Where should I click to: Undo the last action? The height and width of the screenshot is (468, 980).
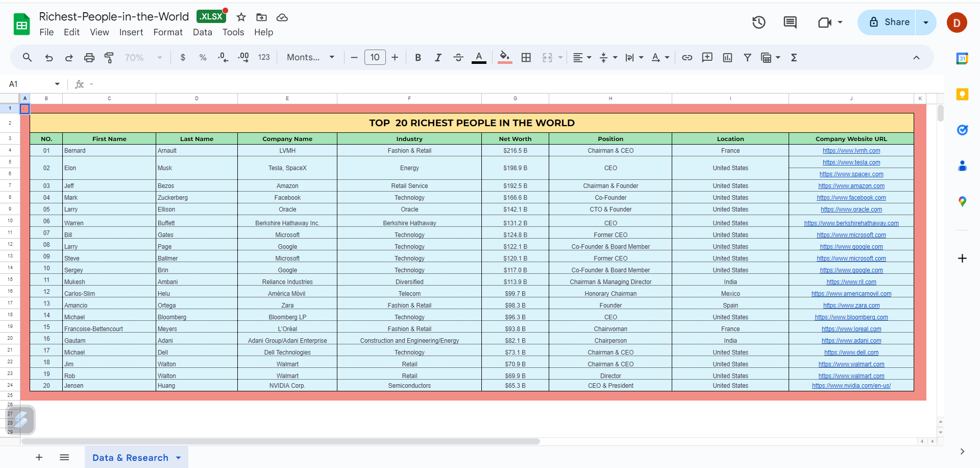click(49, 58)
